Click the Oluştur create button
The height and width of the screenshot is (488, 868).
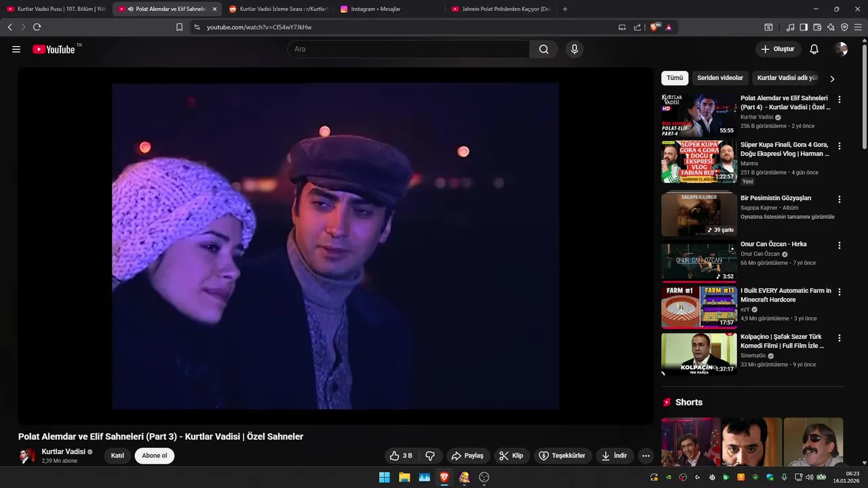coord(777,49)
